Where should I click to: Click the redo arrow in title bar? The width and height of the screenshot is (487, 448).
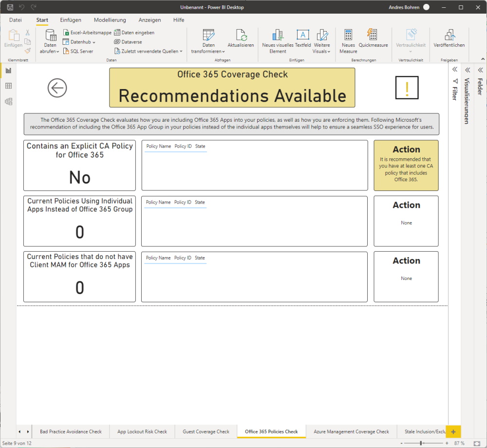[x=34, y=7]
